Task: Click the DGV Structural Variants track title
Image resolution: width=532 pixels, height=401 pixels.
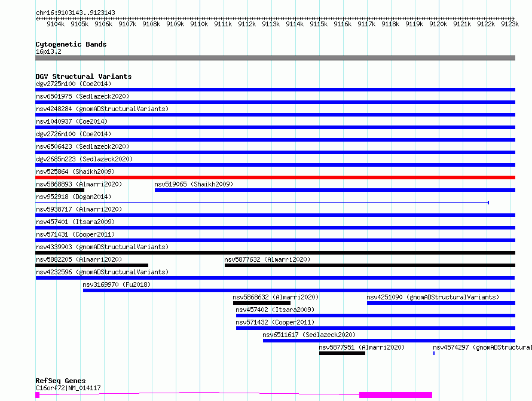Action: (x=84, y=76)
